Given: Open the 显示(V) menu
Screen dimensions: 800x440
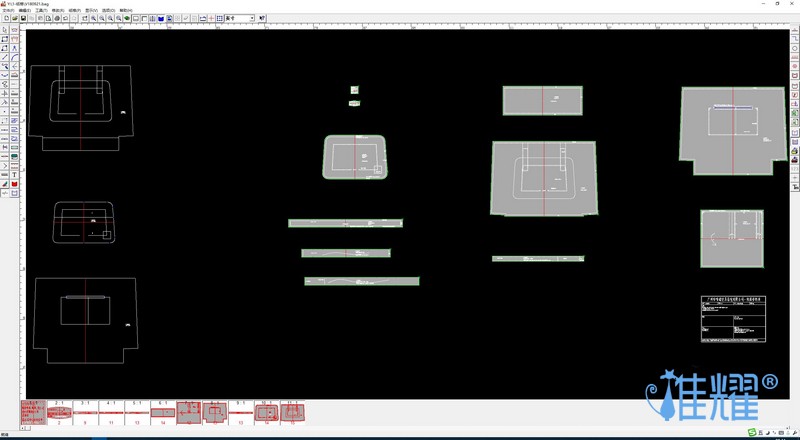Looking at the screenshot, I should coord(91,10).
